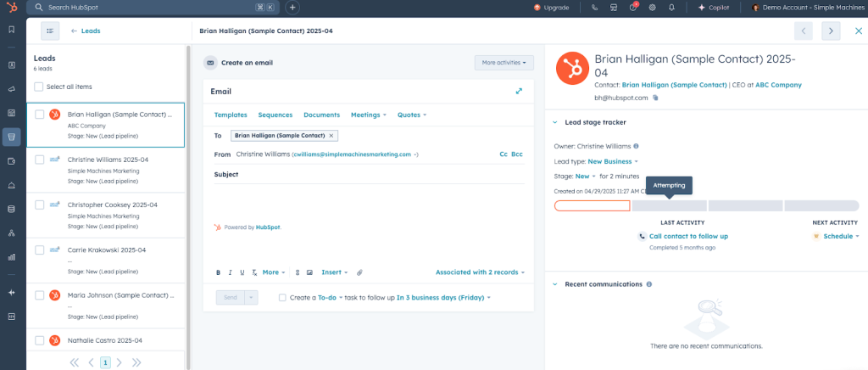Check the Nathalie Castro lead checkbox
This screenshot has width=868, height=370.
[x=39, y=340]
